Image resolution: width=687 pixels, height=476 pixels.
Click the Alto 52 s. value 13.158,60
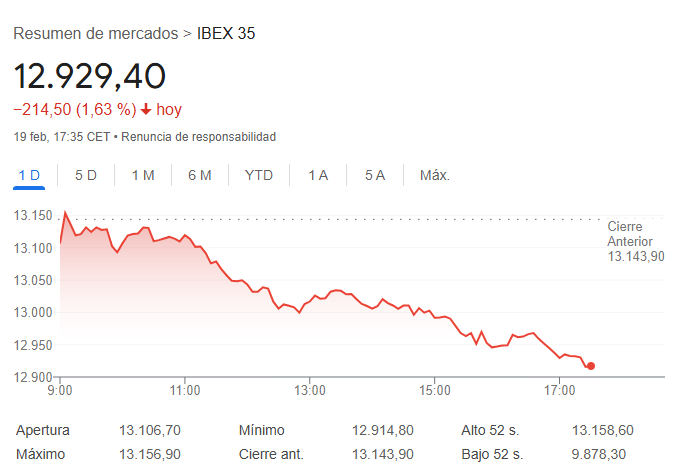pos(602,430)
